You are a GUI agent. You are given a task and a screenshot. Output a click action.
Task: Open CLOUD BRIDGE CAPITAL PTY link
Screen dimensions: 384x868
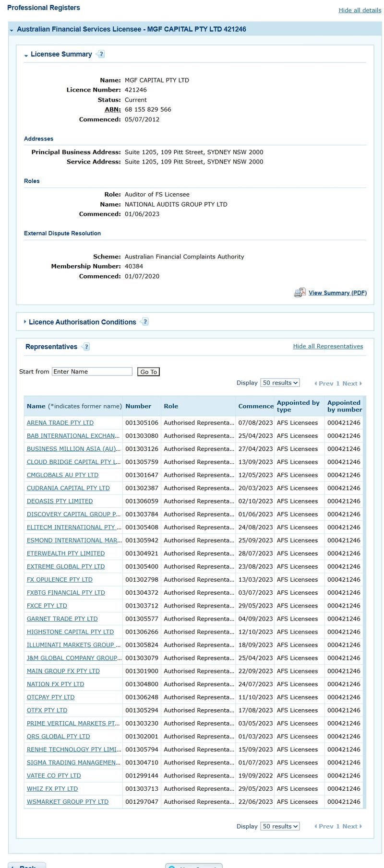pos(73,462)
